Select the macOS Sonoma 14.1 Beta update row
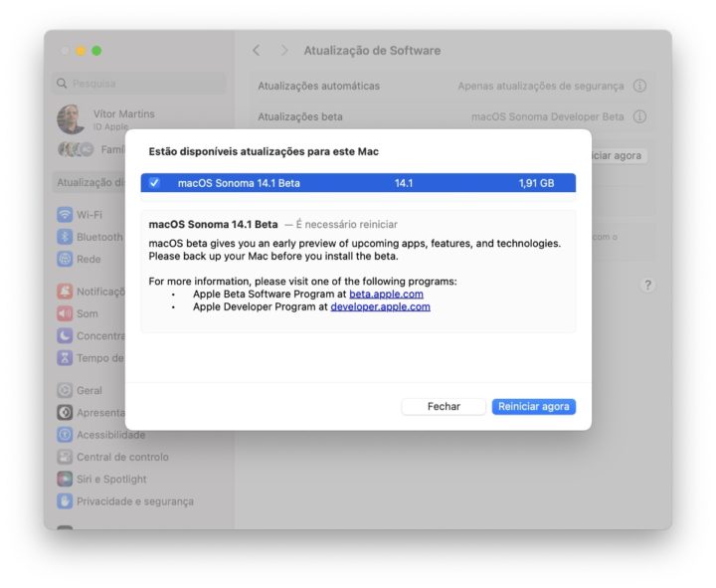The height and width of the screenshot is (588, 716). tap(358, 183)
